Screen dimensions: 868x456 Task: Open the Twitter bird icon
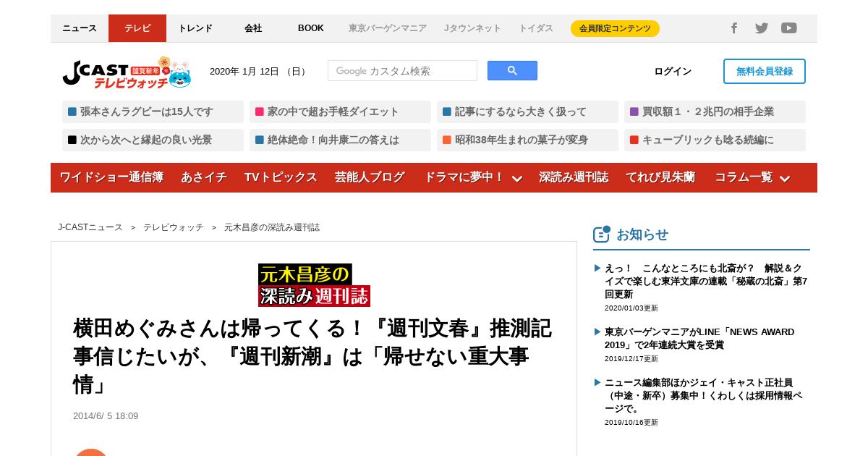(762, 28)
